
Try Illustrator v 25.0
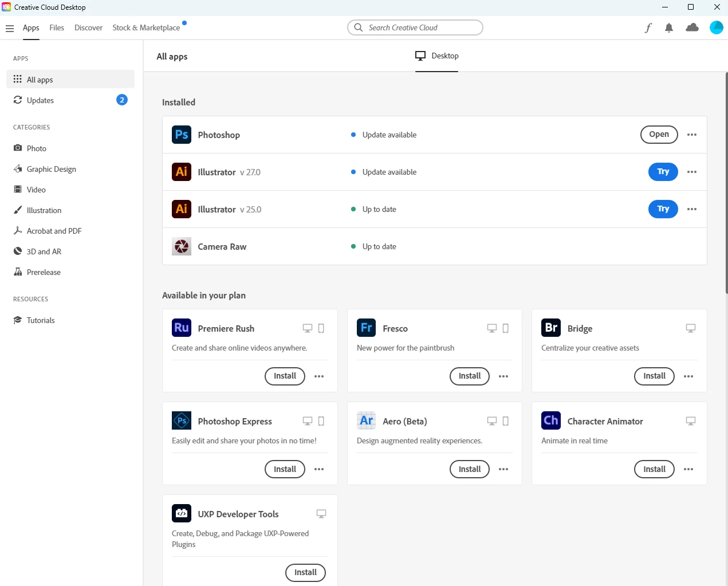663,209
